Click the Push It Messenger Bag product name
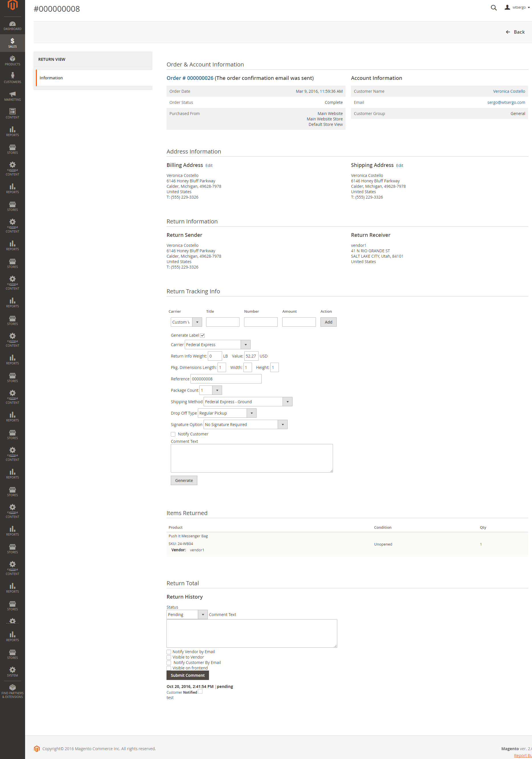 pos(188,536)
